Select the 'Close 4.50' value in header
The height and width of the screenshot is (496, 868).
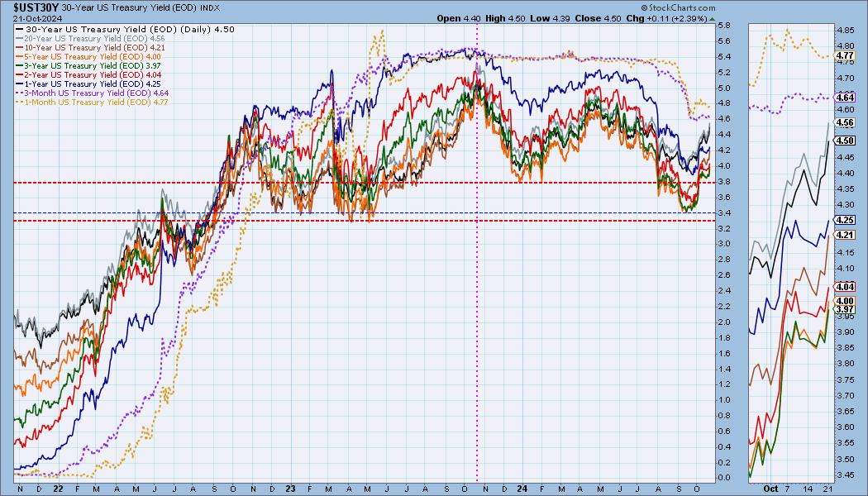(x=598, y=18)
